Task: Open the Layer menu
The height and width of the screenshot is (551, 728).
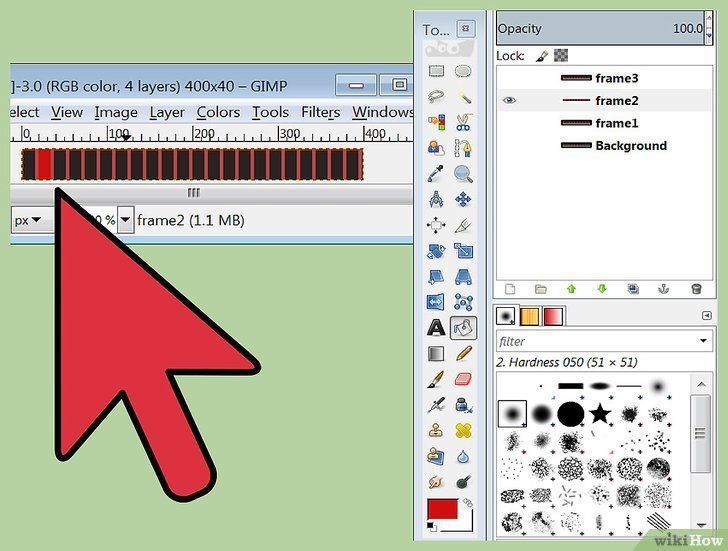Action: [167, 112]
